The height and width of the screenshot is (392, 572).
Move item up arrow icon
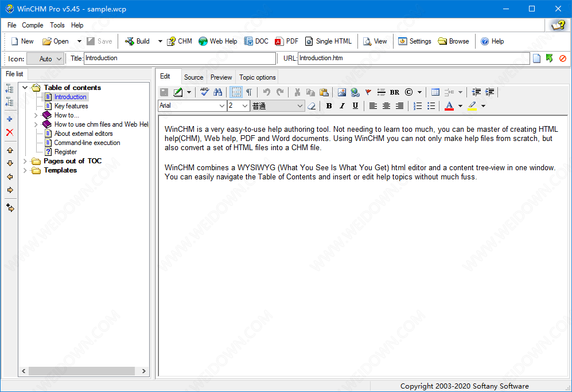pos(10,150)
